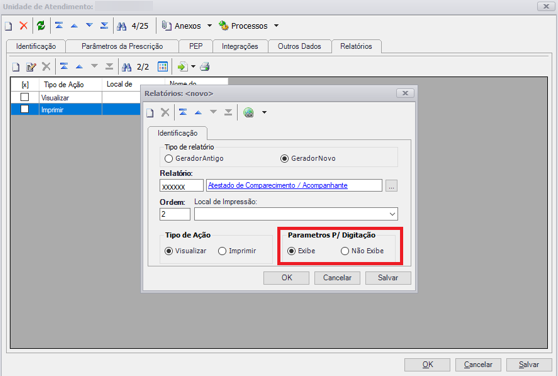Image resolution: width=558 pixels, height=376 pixels.
Task: Go to first row in grid toolbar
Action: coord(64,67)
